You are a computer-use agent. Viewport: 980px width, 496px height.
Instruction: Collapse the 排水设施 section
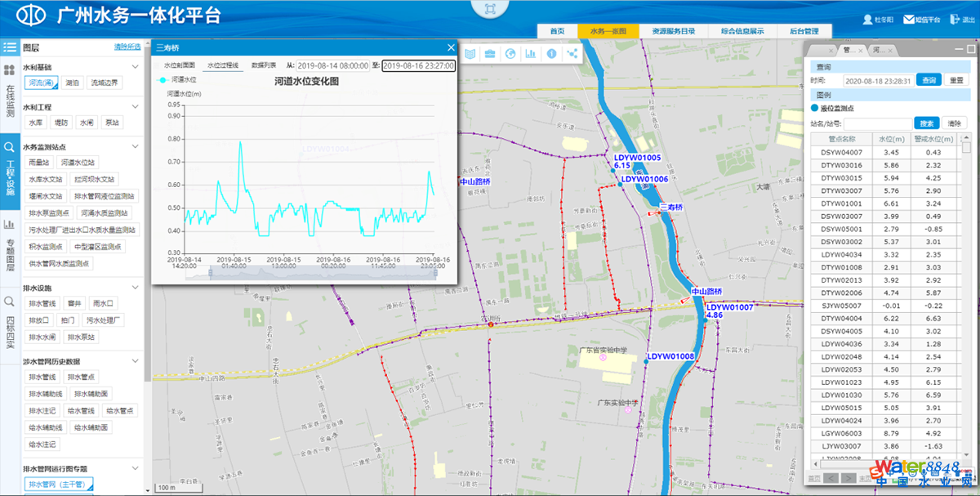point(136,288)
